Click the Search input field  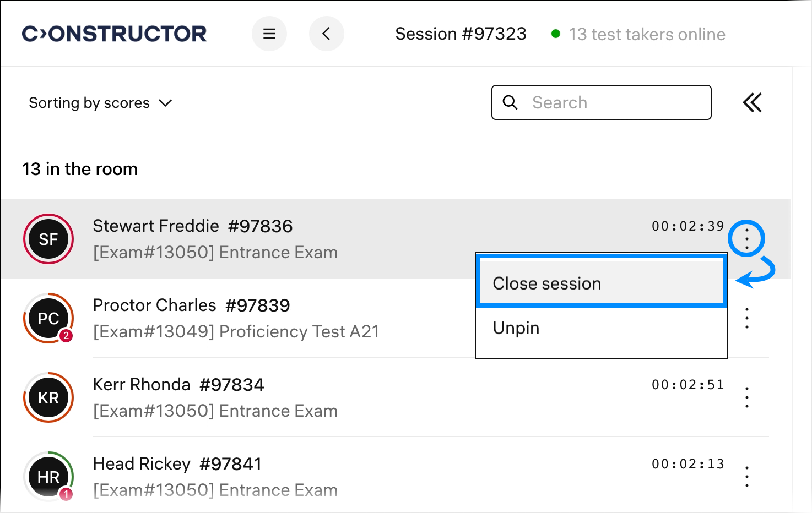coord(617,102)
